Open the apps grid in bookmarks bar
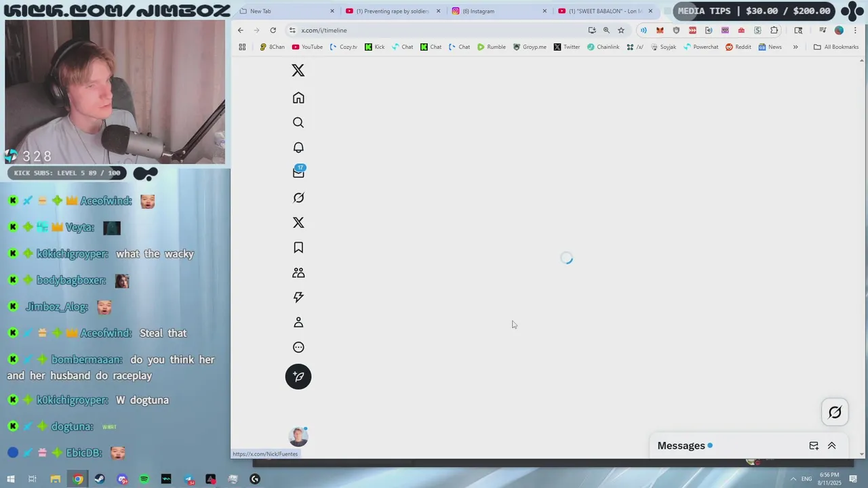The image size is (868, 488). coord(242,47)
